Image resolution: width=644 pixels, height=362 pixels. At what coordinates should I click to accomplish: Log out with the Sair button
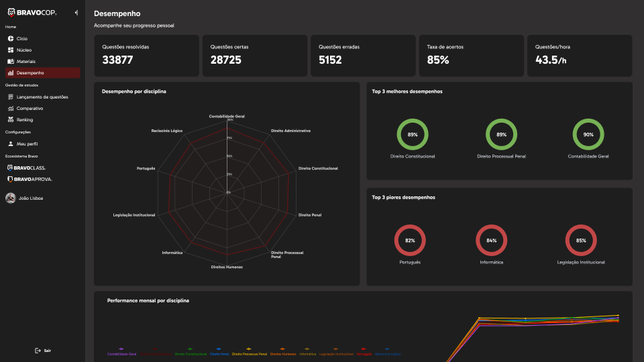(43, 351)
